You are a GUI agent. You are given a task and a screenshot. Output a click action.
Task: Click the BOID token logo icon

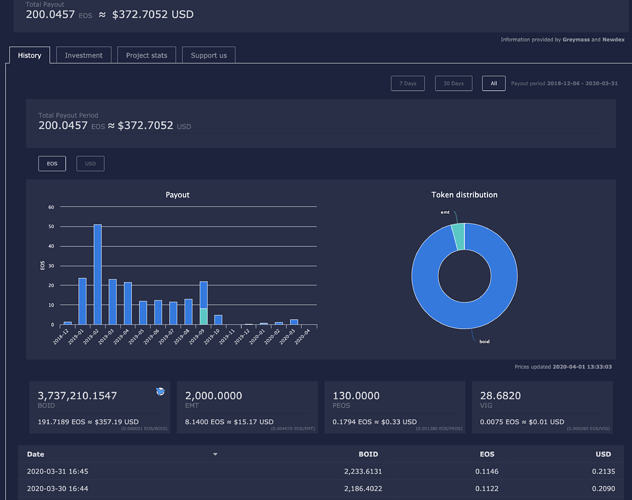(160, 391)
